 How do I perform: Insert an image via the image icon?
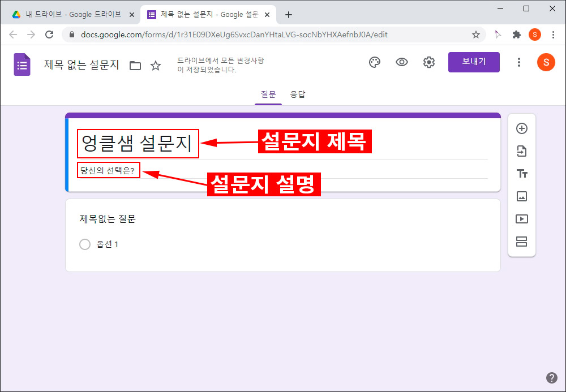click(x=522, y=196)
